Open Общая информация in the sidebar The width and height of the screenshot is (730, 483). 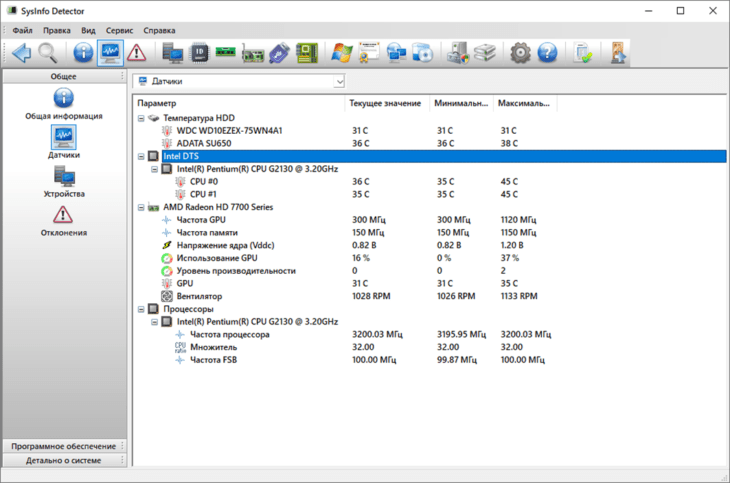pyautogui.click(x=64, y=103)
